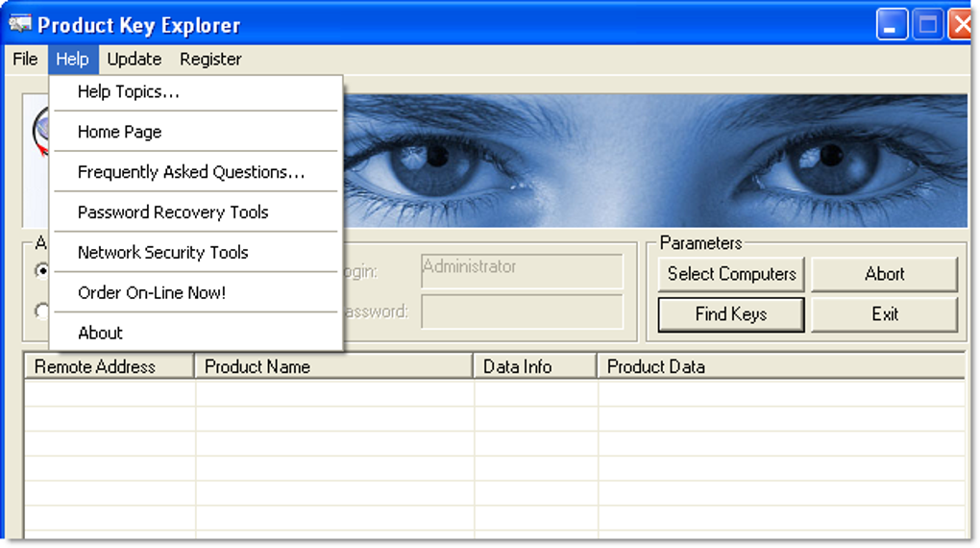Sort by Product Name column header

[333, 366]
